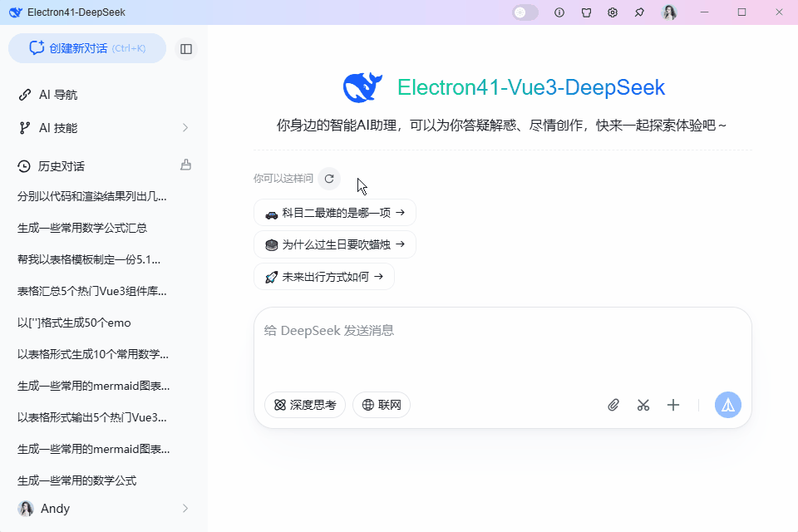Toggle the switch in the title bar
798x532 pixels.
[x=525, y=12]
